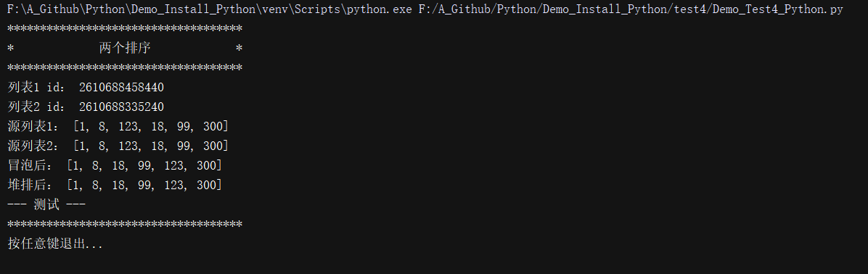The image size is (868, 274).
Task: Click the 列表1 id value 2610688458440
Action: click(x=121, y=88)
